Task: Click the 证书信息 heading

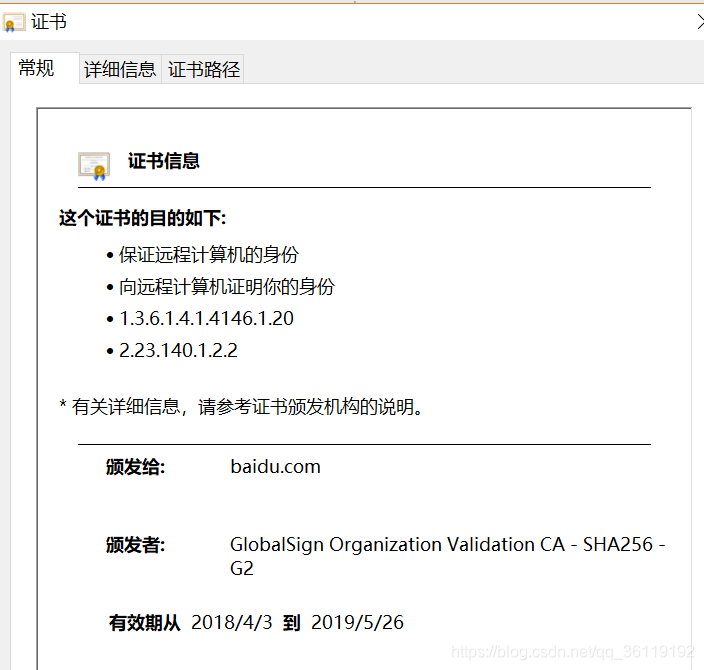Action: click(x=163, y=161)
